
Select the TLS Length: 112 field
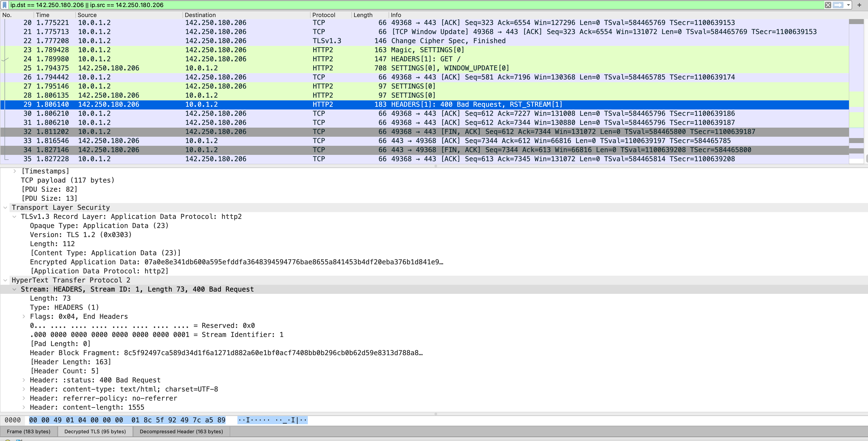52,244
